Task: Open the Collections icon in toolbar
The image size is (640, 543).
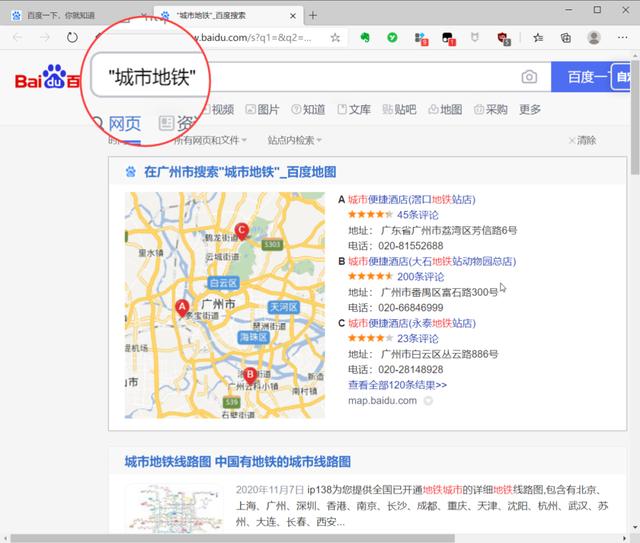Action: (566, 38)
